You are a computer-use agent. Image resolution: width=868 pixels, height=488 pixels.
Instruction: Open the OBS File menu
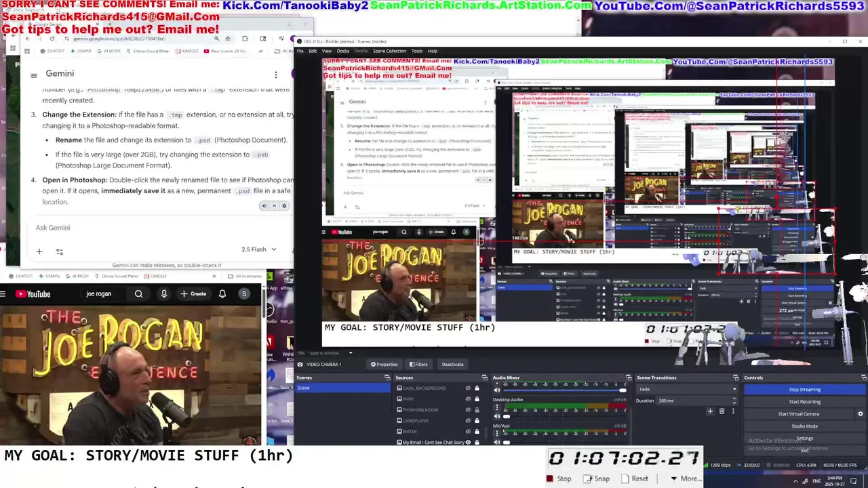[300, 51]
